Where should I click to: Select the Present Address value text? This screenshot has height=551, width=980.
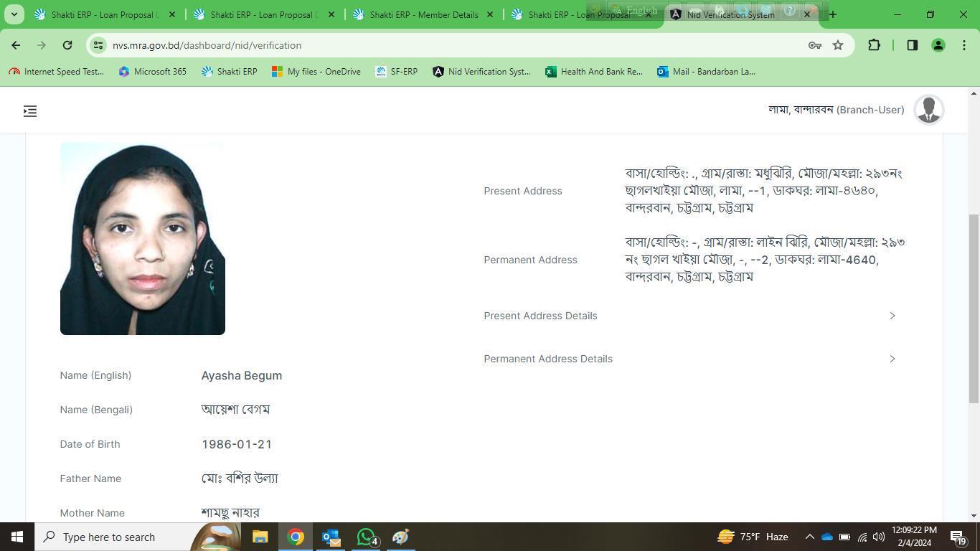764,191
